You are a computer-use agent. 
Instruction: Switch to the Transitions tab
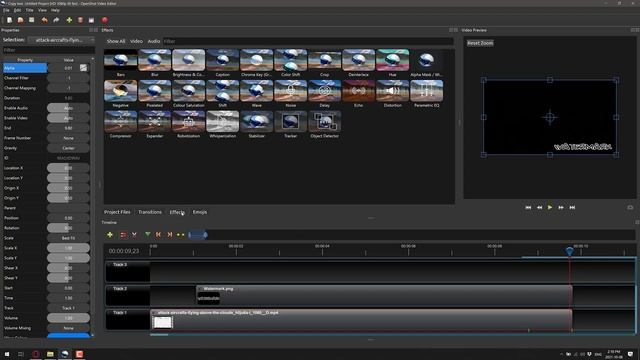click(x=150, y=212)
